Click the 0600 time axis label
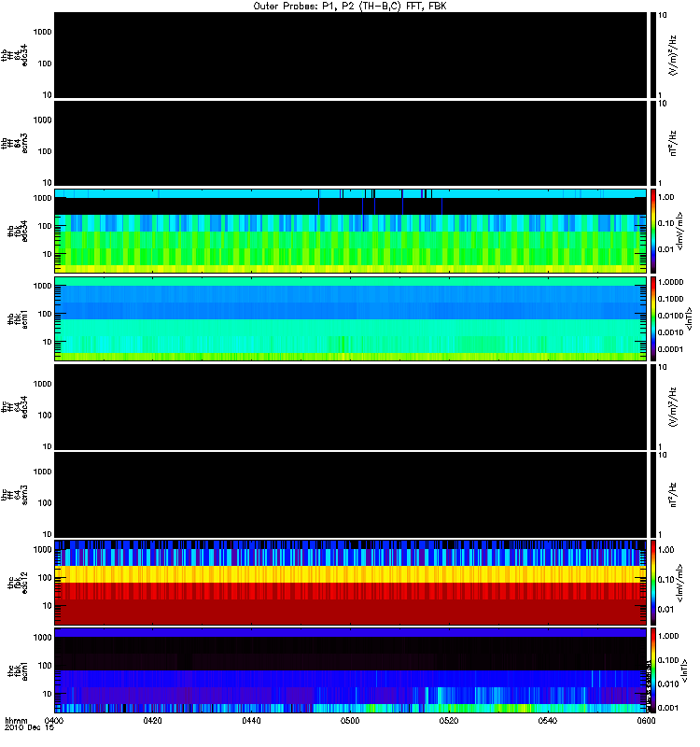 (x=646, y=720)
